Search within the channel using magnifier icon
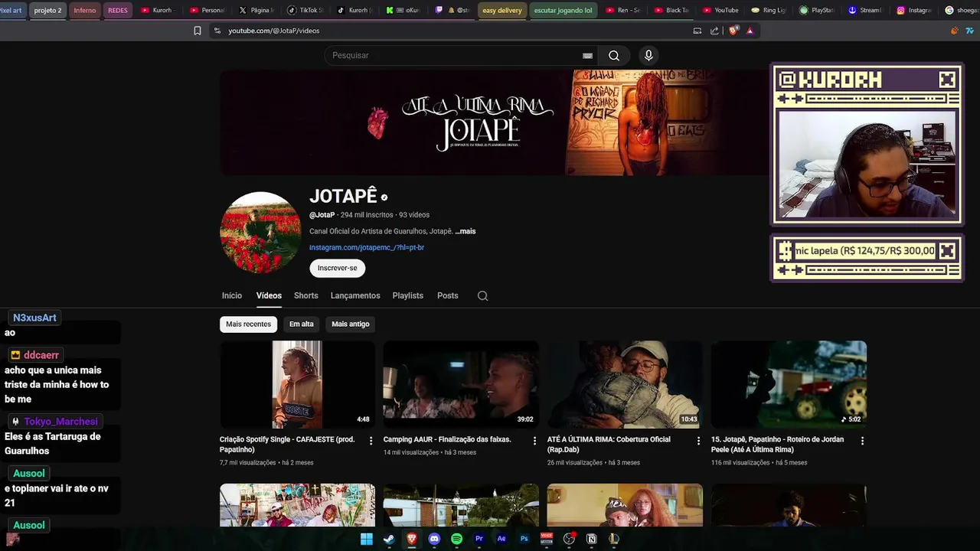Screen dimensions: 980x551 tap(482, 295)
